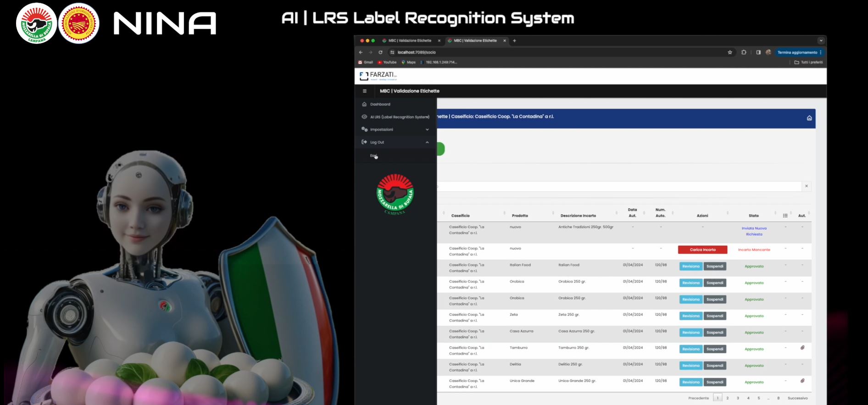Select the Esci submenu entry

(373, 155)
